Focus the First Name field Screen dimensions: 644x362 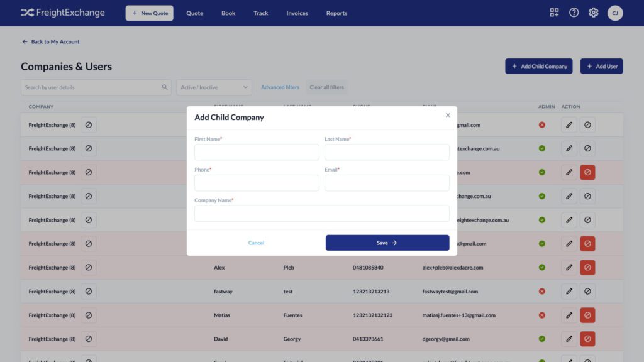[x=257, y=152]
